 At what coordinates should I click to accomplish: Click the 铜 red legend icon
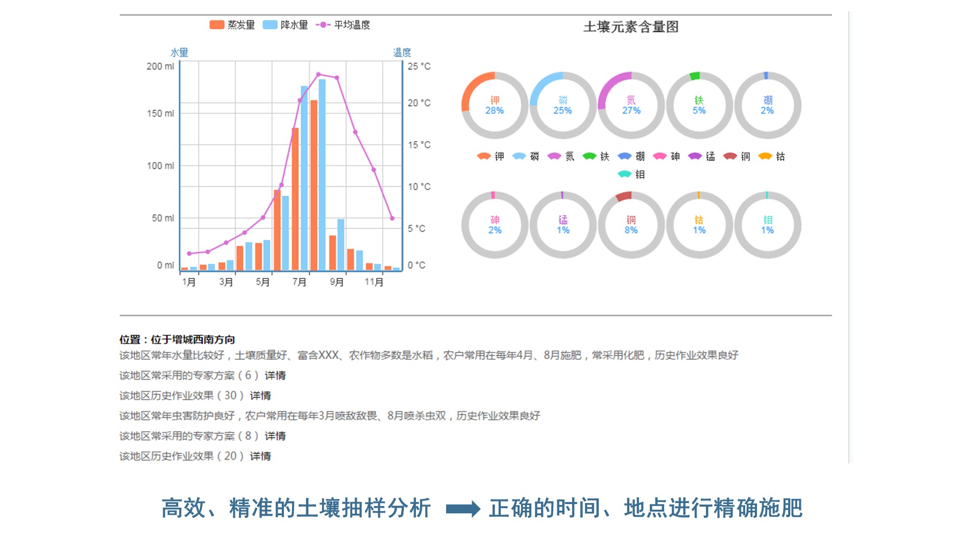[x=730, y=156]
